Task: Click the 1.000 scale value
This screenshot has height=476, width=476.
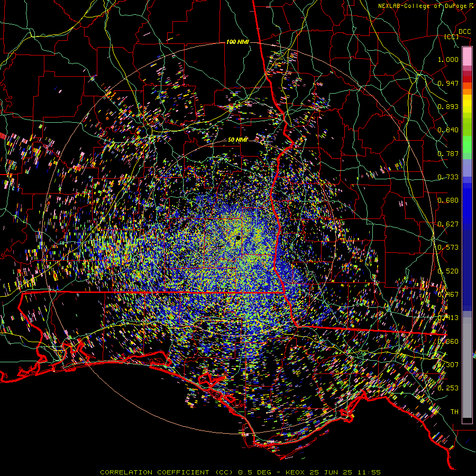Action: (x=448, y=59)
